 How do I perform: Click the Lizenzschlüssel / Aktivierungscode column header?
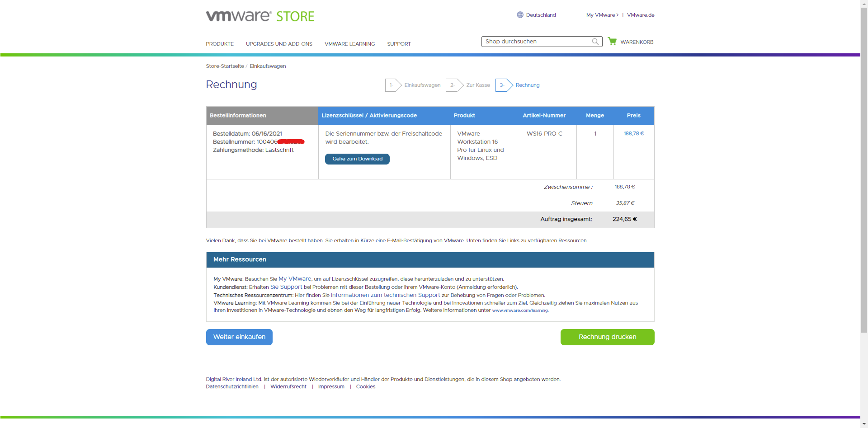[369, 115]
